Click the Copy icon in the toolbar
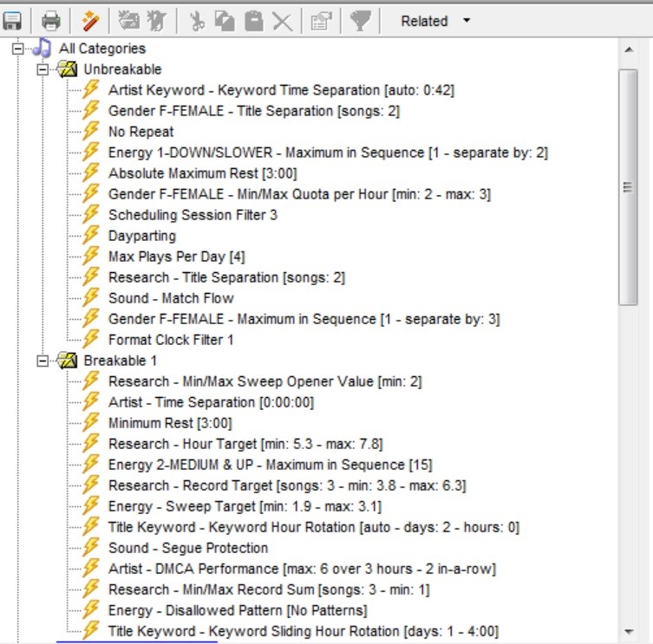The image size is (653, 644). tap(225, 21)
